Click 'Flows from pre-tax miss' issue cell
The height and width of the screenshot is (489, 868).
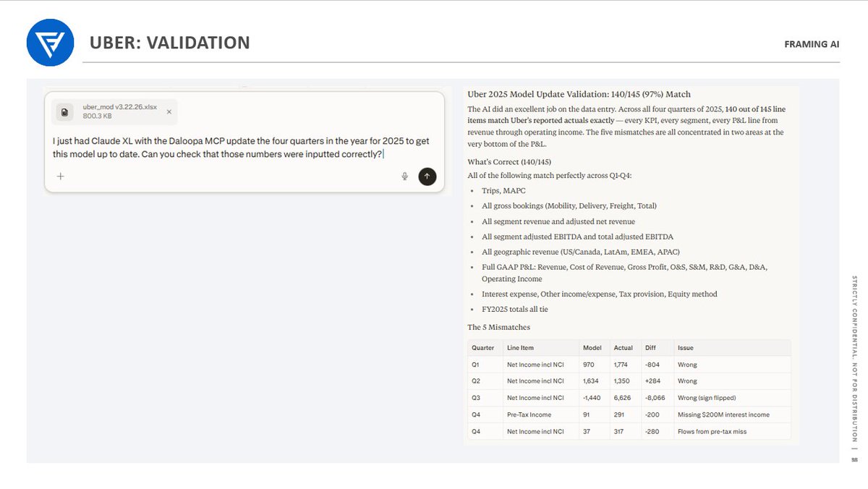(x=714, y=432)
